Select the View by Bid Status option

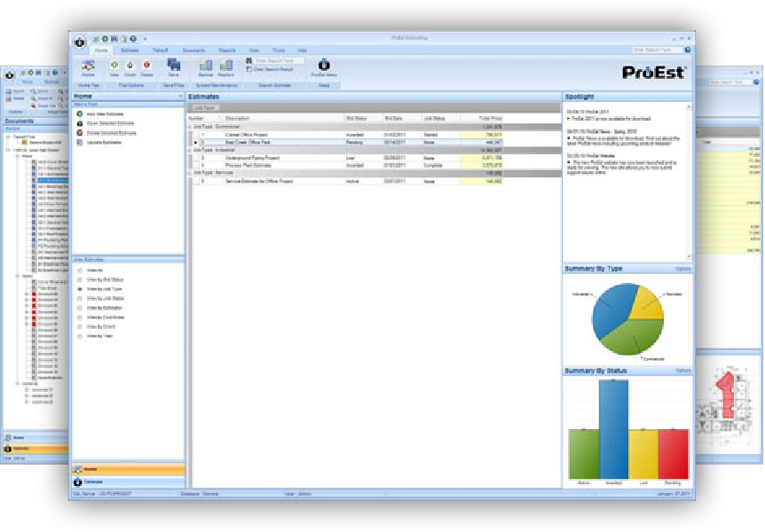point(79,279)
